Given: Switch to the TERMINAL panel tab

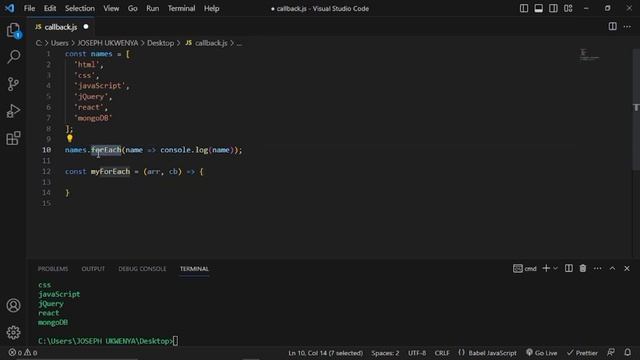Looking at the screenshot, I should 194,269.
